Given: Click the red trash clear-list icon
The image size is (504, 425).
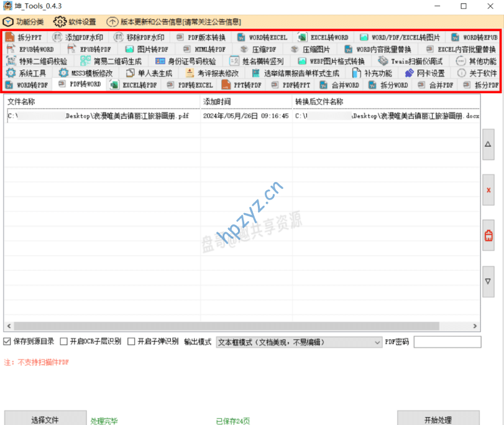Looking at the screenshot, I should (488, 235).
